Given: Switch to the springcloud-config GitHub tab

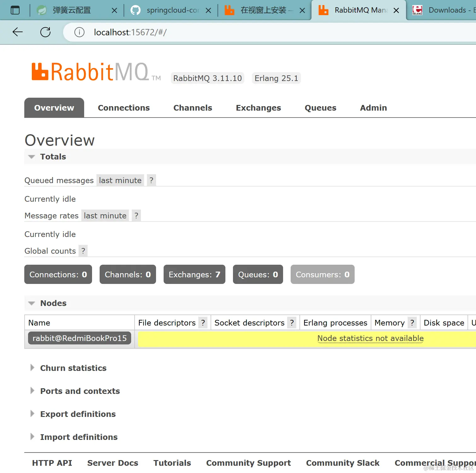Looking at the screenshot, I should (173, 10).
